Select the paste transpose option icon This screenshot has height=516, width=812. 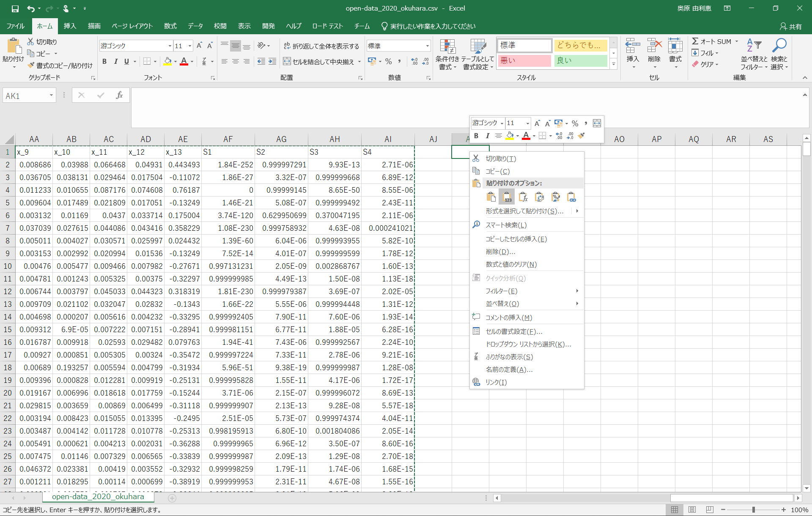tap(539, 197)
